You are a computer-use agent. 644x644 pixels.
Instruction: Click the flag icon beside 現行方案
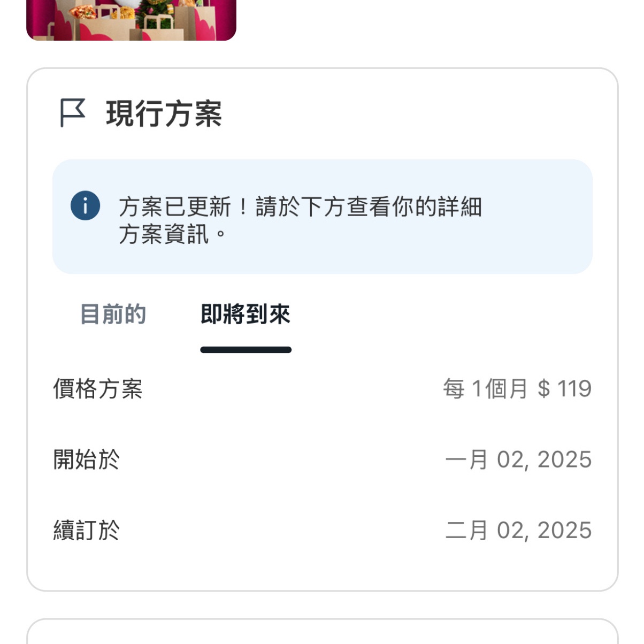point(72,113)
